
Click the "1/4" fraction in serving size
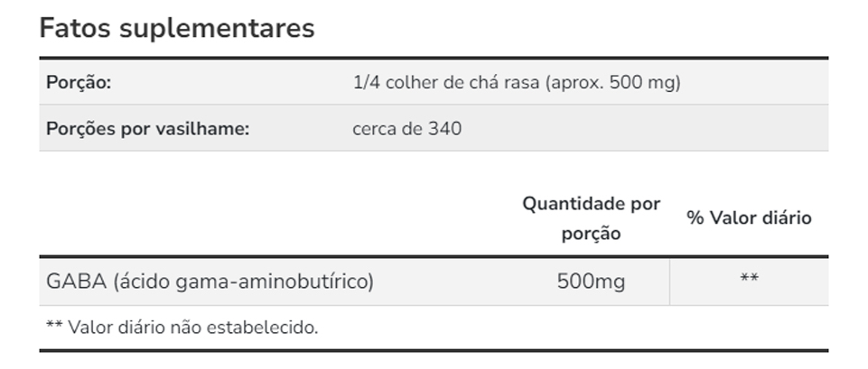click(367, 83)
